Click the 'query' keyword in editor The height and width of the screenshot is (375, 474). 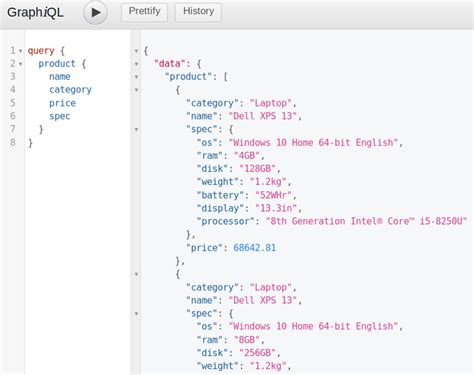(x=41, y=51)
